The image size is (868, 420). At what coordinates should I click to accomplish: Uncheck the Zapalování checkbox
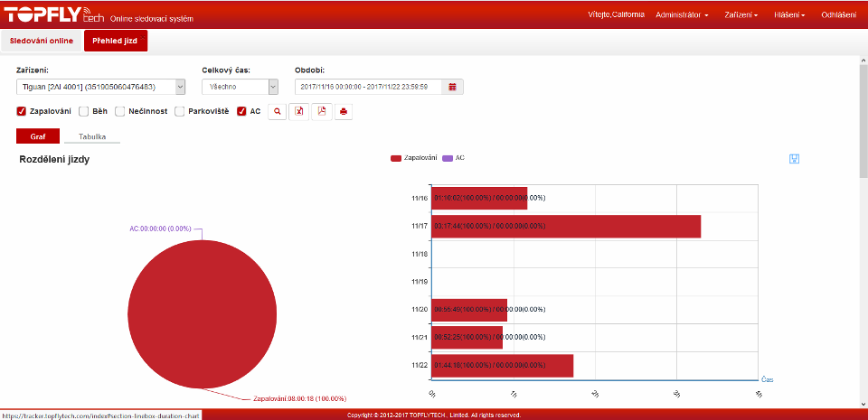coord(22,112)
